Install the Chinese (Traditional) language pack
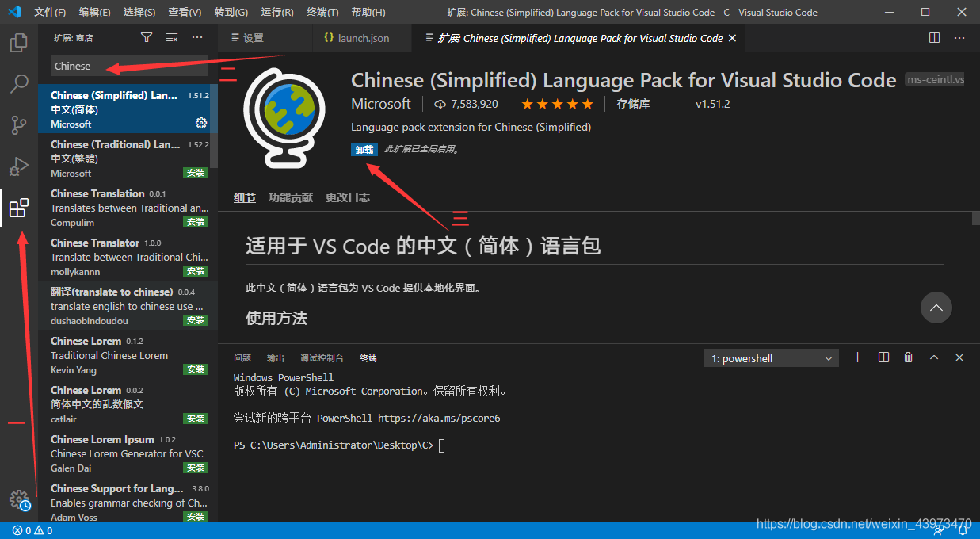980x539 pixels. pos(196,173)
